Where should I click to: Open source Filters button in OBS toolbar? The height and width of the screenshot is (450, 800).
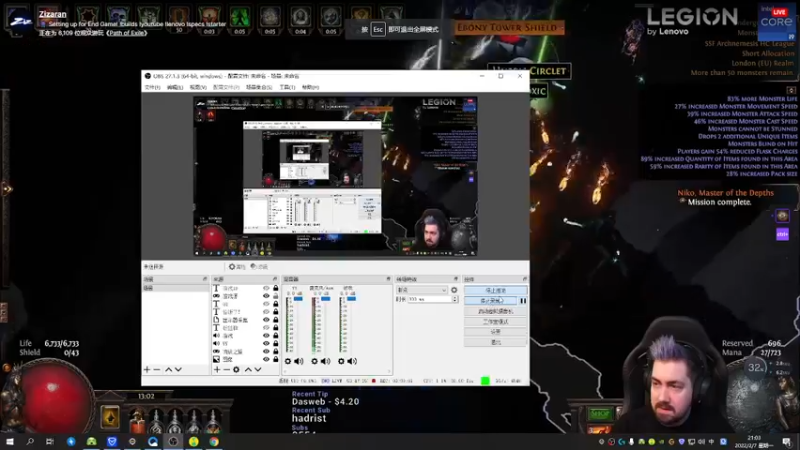tap(259, 267)
